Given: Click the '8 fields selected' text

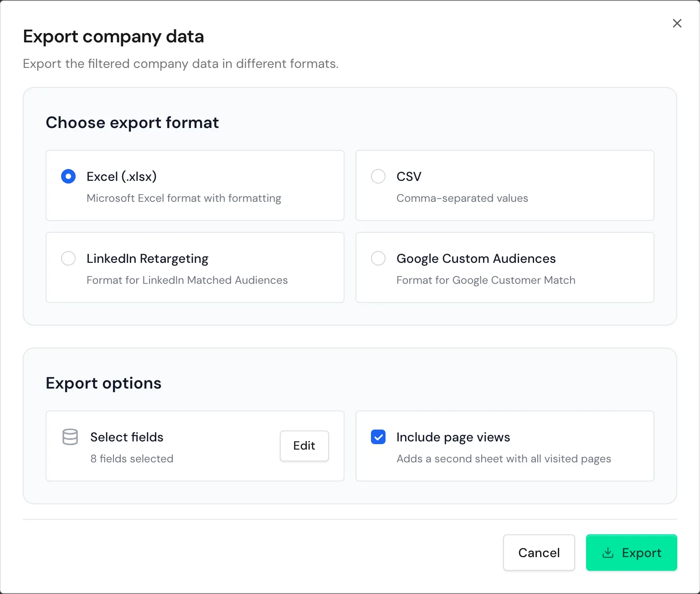Looking at the screenshot, I should pyautogui.click(x=132, y=459).
